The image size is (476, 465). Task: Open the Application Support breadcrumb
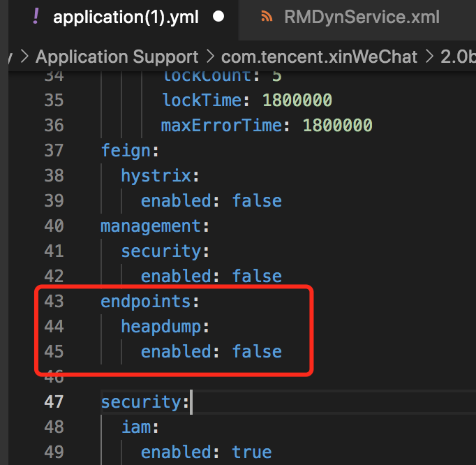(x=117, y=57)
